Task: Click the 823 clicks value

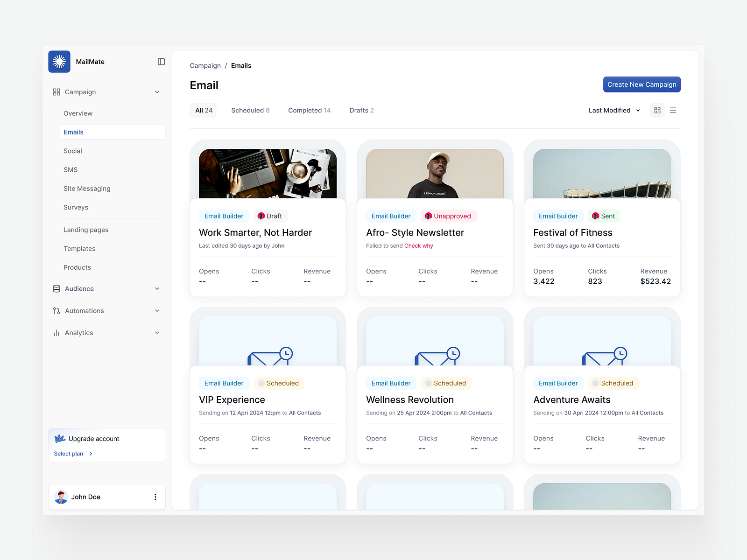Action: point(595,281)
